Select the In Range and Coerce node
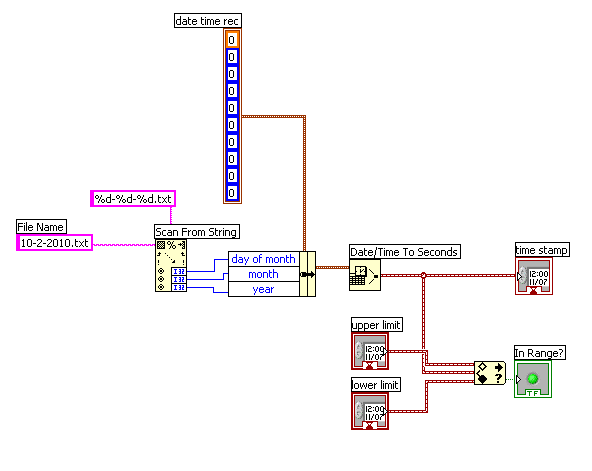 tap(490, 372)
